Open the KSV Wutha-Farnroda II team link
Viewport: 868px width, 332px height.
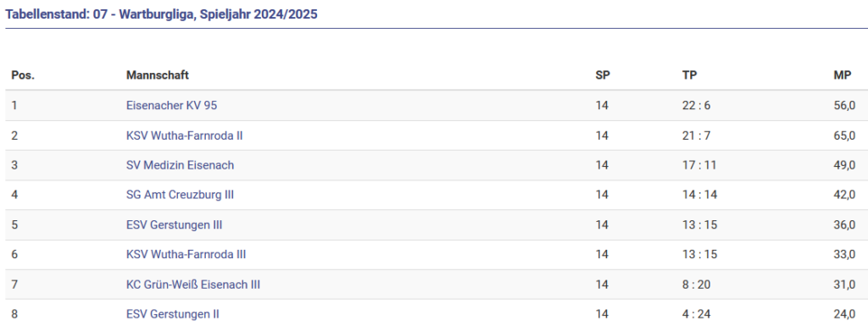tap(184, 136)
